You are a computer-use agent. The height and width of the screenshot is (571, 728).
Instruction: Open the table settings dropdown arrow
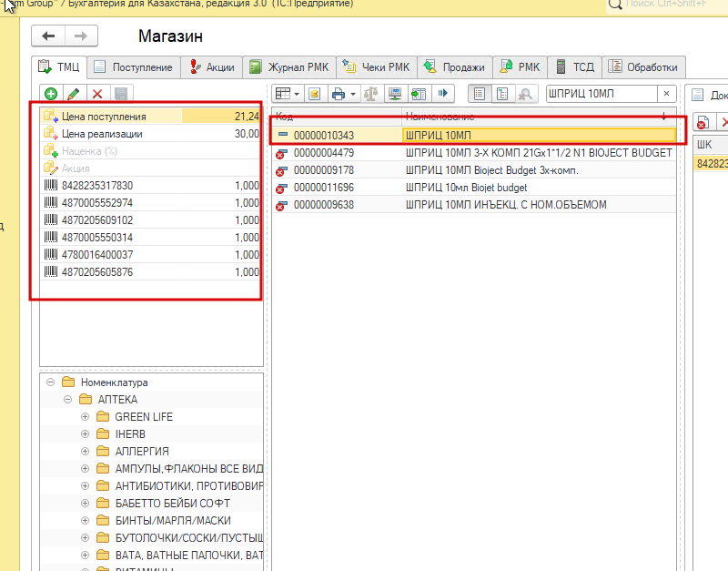(x=297, y=95)
